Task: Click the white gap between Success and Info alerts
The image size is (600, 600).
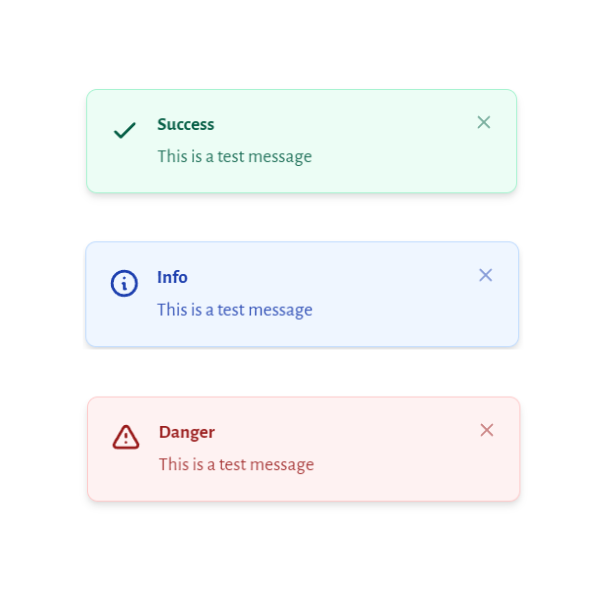Action: point(300,217)
